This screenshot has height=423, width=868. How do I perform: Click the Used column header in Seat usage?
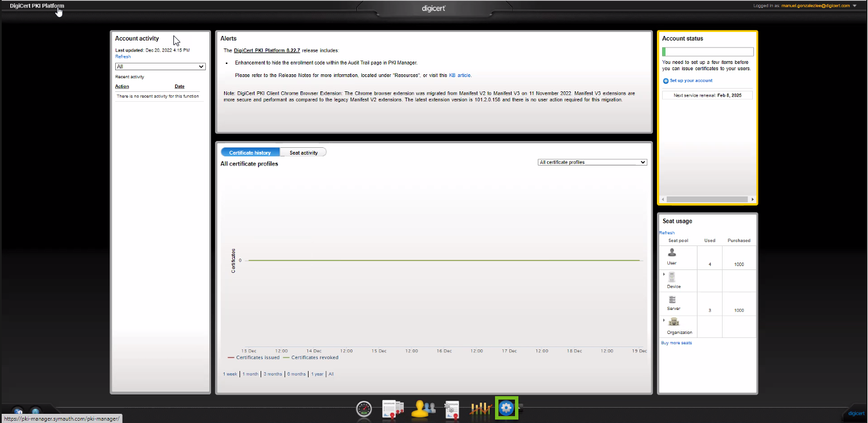[x=709, y=241]
